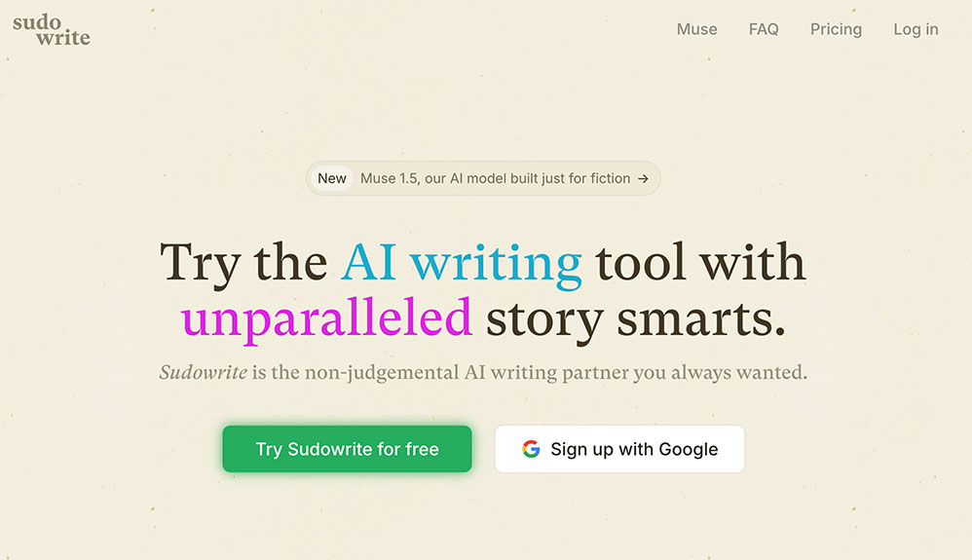
Task: Click the Google G logo icon
Action: point(531,449)
